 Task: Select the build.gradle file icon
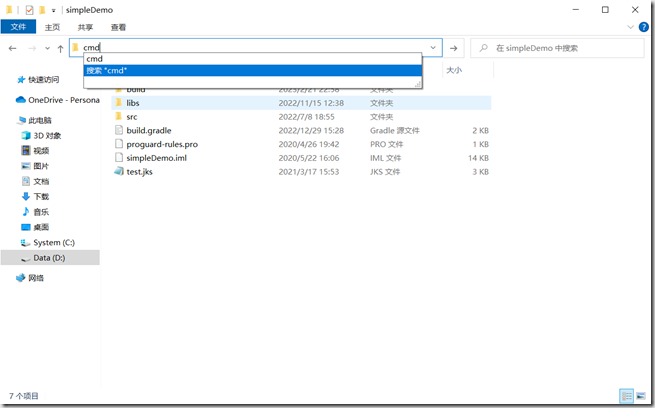(118, 130)
